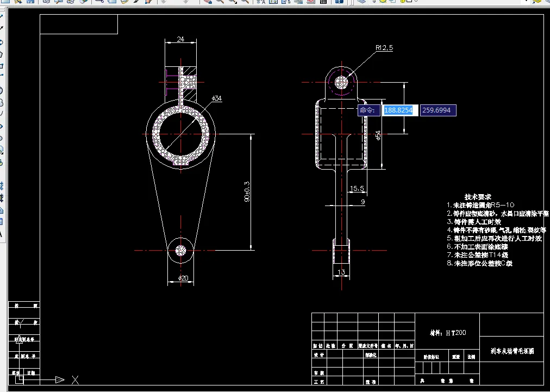This screenshot has height=392, width=550.
Task: Select the Revision Cloud tool
Action: click(1, 102)
